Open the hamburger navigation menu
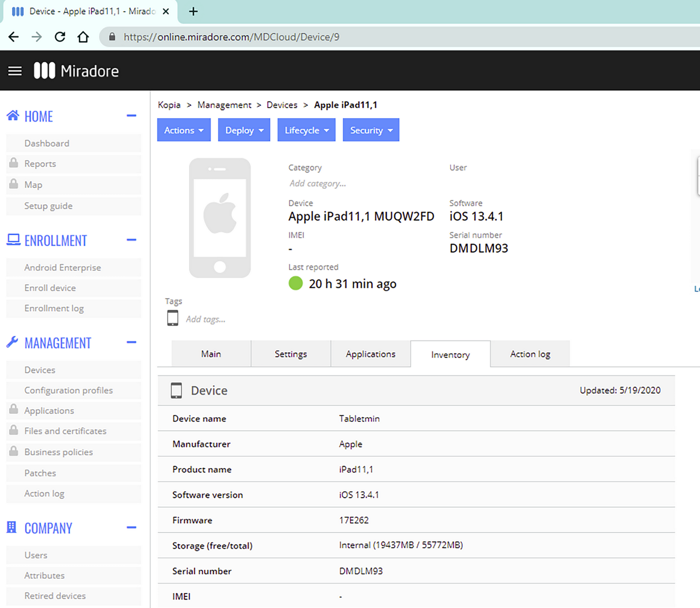The width and height of the screenshot is (700, 608). tap(15, 71)
